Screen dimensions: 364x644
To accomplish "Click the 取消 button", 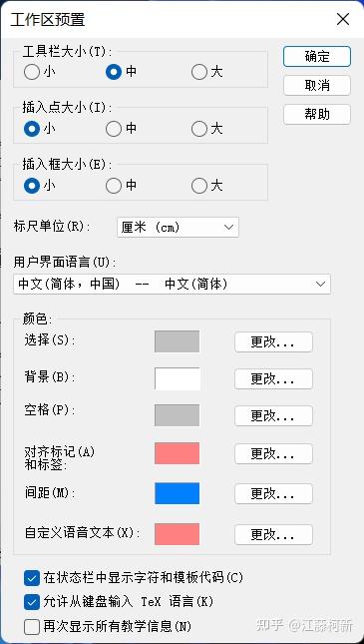I will [x=317, y=86].
